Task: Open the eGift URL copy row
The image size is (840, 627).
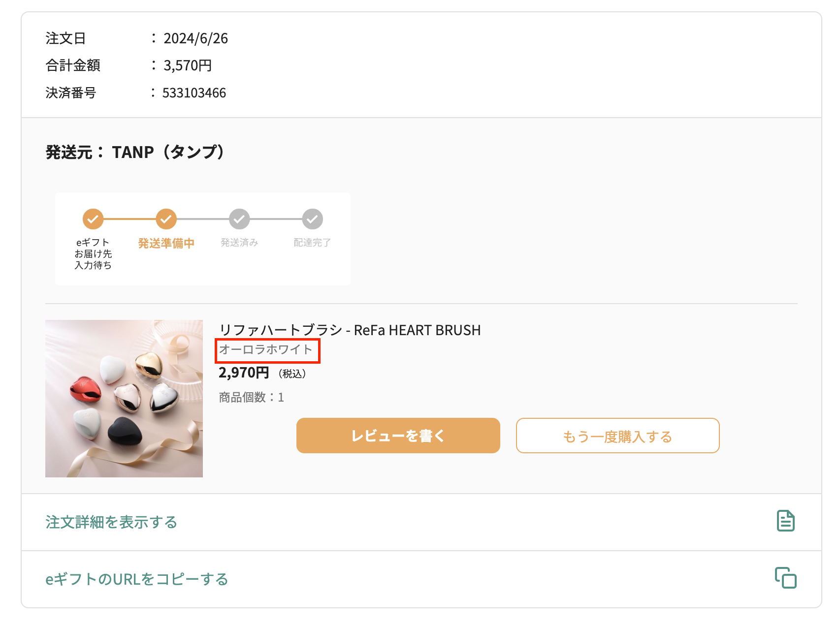Action: coord(137,579)
